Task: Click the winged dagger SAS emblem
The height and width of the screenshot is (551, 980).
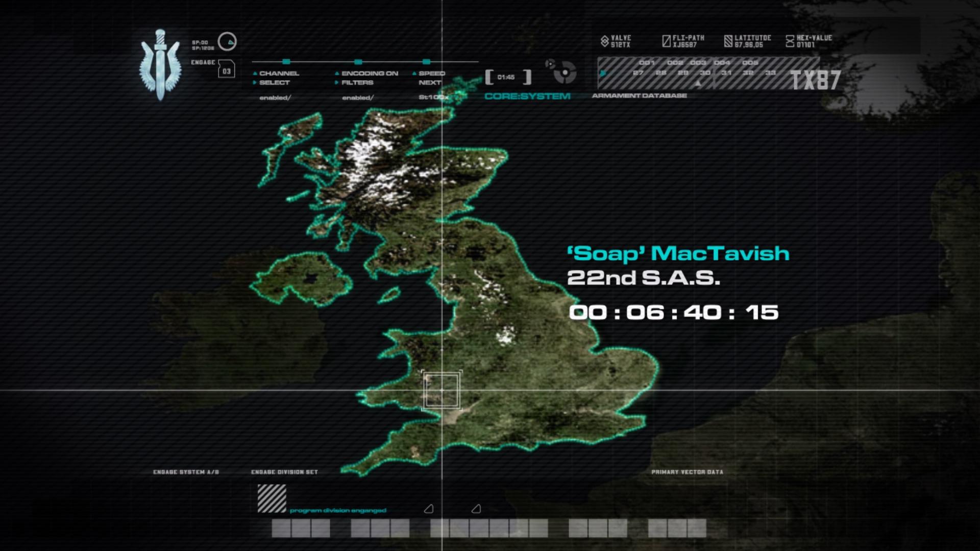Action: coord(160,65)
